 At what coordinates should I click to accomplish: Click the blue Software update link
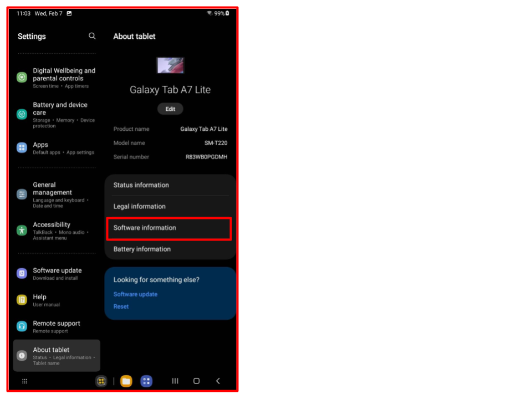coord(135,294)
